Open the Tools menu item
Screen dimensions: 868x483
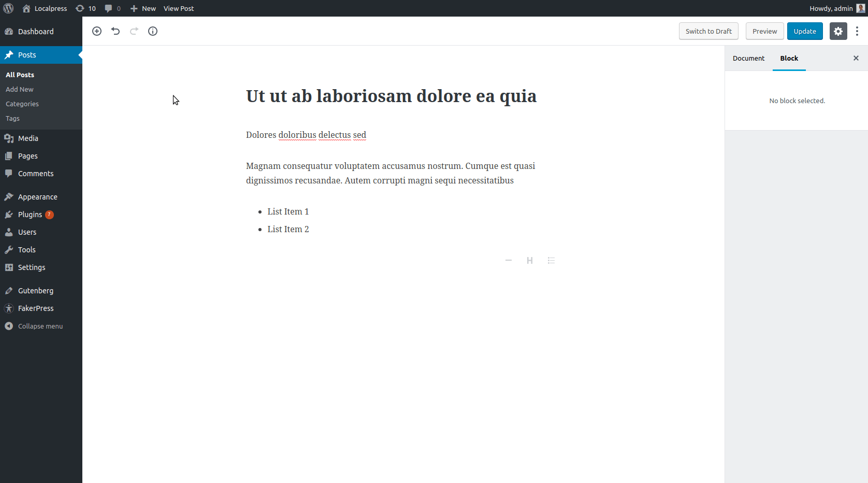coord(41,250)
